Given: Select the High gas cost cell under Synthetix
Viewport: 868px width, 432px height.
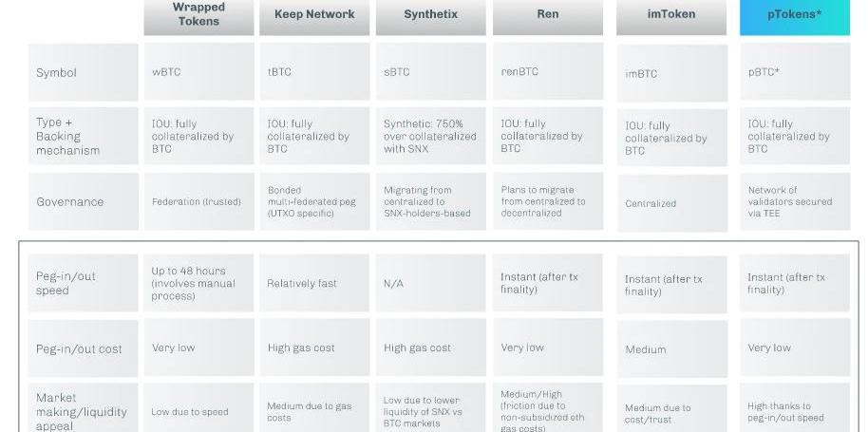Looking at the screenshot, I should [x=430, y=348].
